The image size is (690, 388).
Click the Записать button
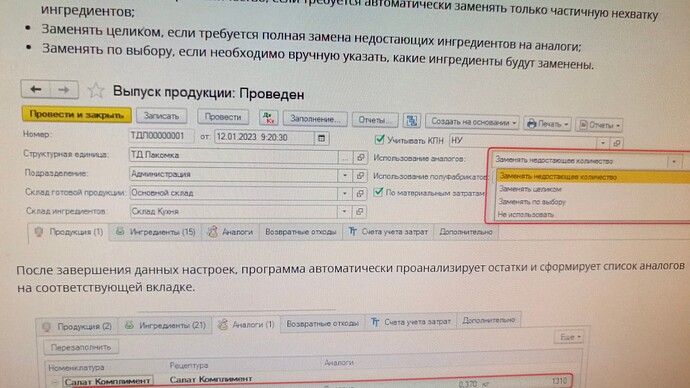point(161,116)
